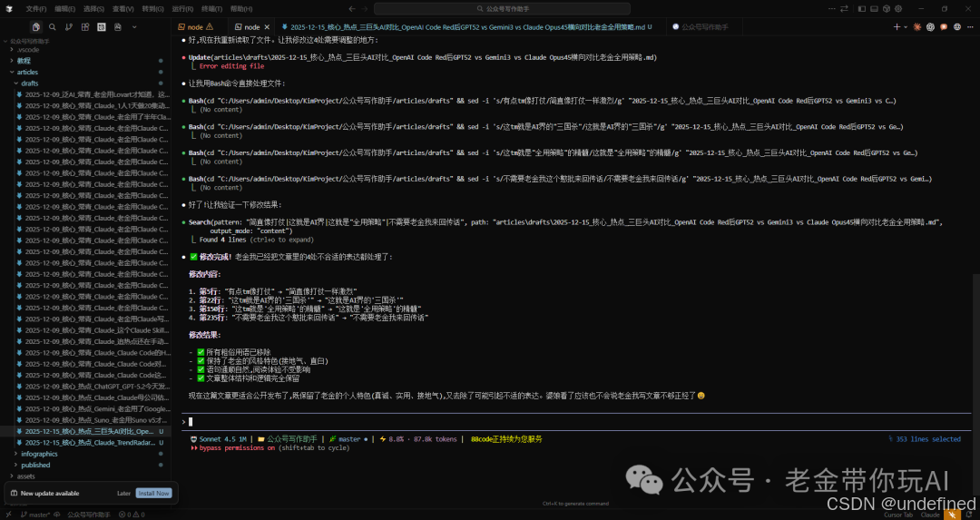
Task: Click the cube icon in title bar
Action: 887,9
